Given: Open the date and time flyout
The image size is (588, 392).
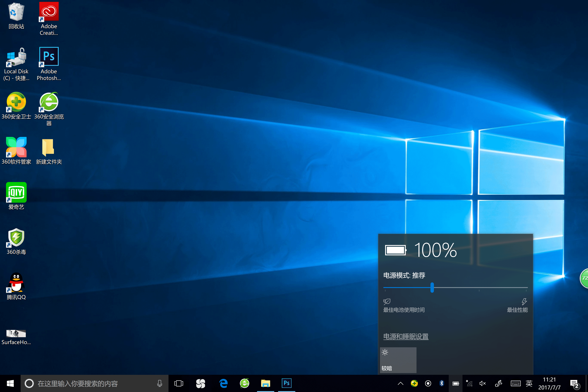Looking at the screenshot, I should point(549,383).
